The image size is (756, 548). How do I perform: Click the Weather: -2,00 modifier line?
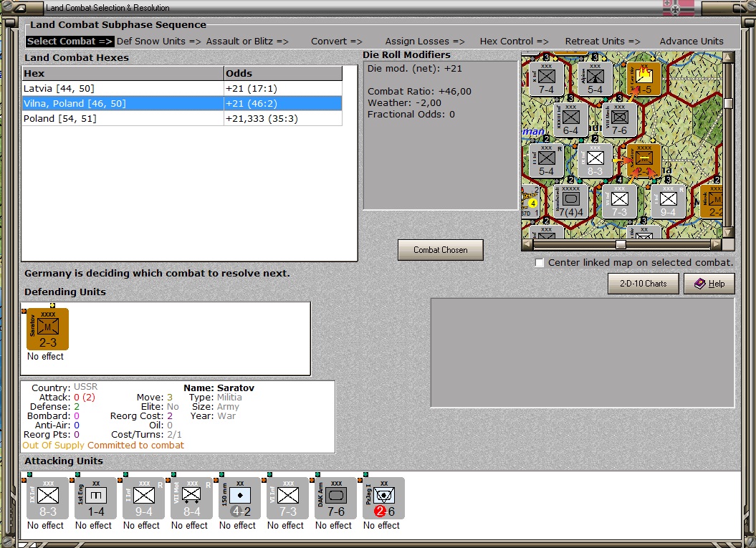coord(404,102)
